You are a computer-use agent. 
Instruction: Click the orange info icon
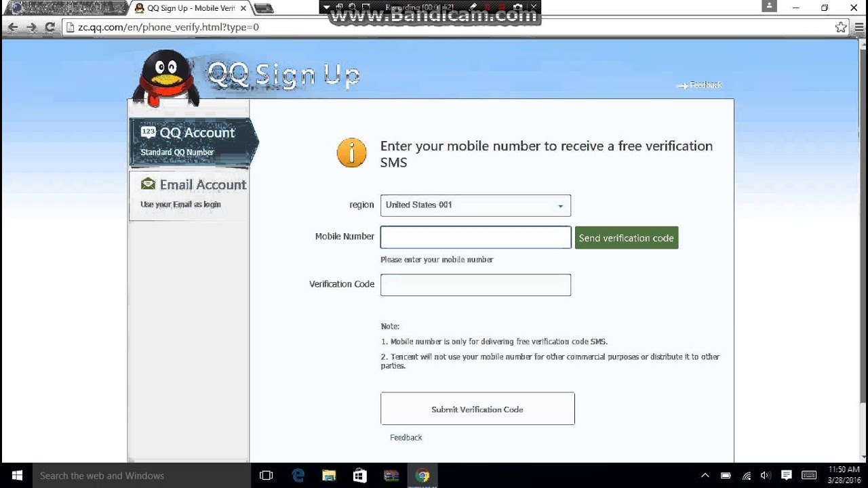(351, 153)
